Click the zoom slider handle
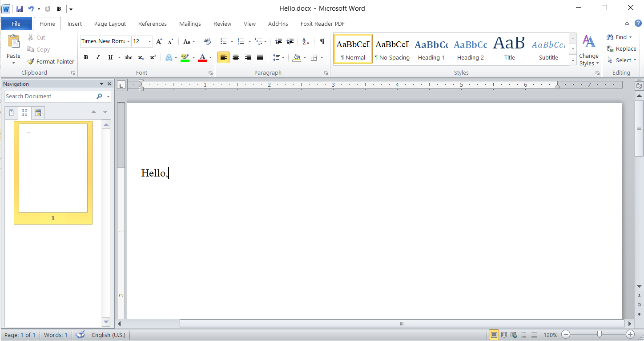644x341 pixels. pyautogui.click(x=599, y=334)
